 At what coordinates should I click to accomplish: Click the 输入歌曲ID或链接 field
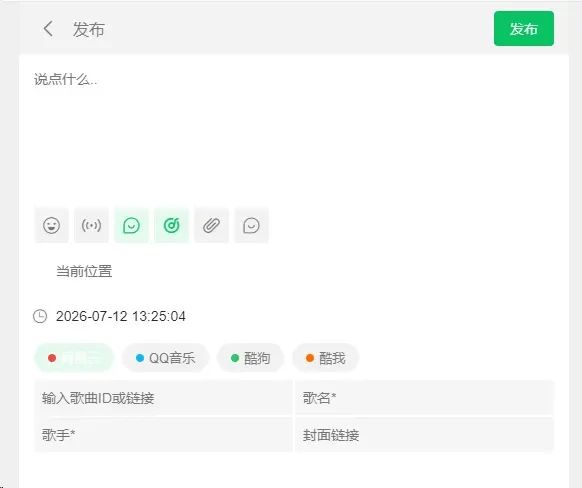click(163, 398)
